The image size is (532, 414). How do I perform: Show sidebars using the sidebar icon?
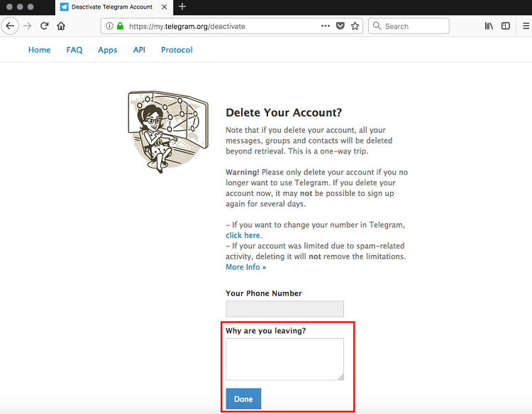pos(506,26)
